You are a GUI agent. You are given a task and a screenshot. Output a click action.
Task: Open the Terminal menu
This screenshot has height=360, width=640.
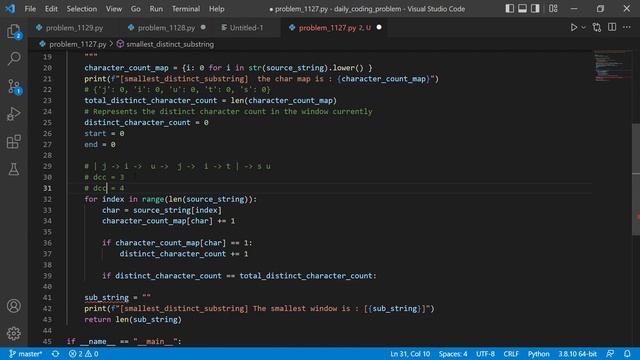click(186, 9)
